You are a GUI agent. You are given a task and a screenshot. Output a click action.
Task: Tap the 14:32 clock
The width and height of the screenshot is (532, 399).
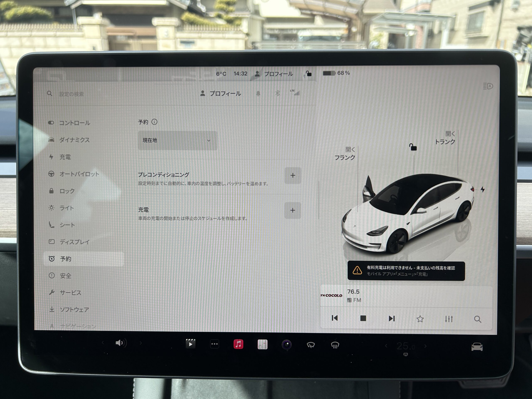coord(240,74)
